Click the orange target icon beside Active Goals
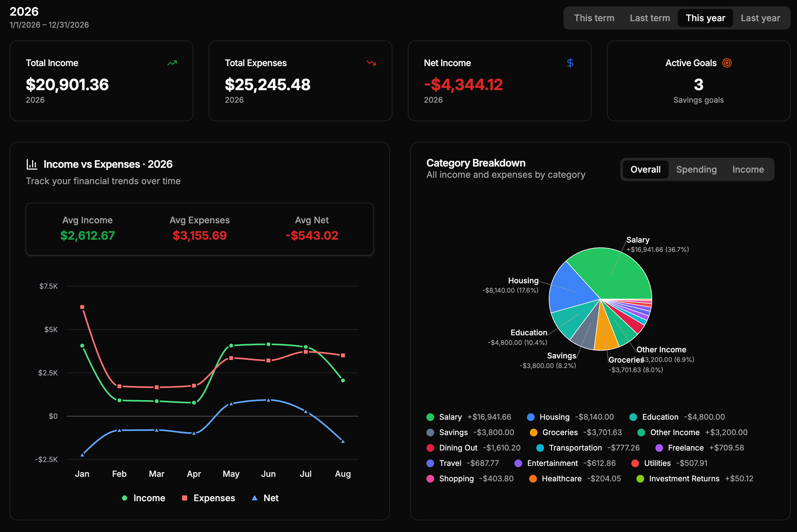This screenshot has width=797, height=532. click(727, 63)
